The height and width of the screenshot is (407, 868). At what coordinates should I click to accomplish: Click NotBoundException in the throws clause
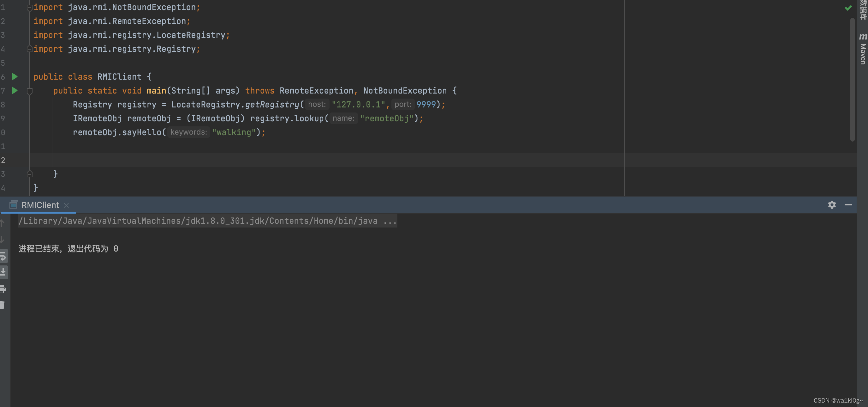click(x=405, y=90)
